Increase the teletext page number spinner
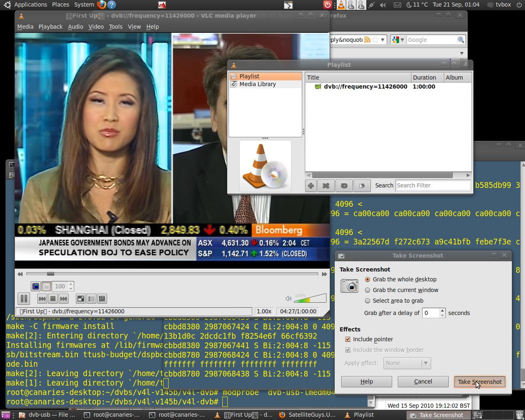Image resolution: width=525 pixels, height=420 pixels. [71, 284]
